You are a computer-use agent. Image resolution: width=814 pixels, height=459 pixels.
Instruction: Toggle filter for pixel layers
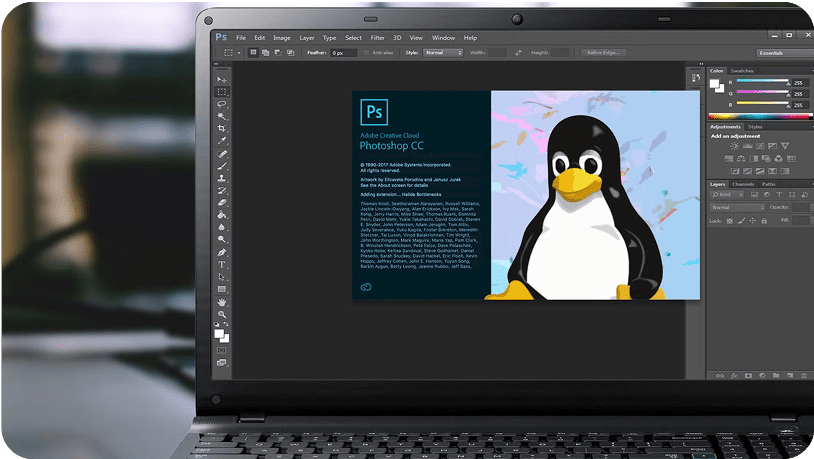click(754, 195)
